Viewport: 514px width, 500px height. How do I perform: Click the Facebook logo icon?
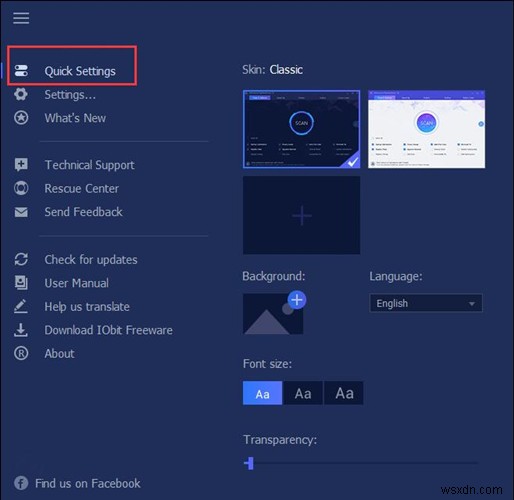pyautogui.click(x=21, y=483)
